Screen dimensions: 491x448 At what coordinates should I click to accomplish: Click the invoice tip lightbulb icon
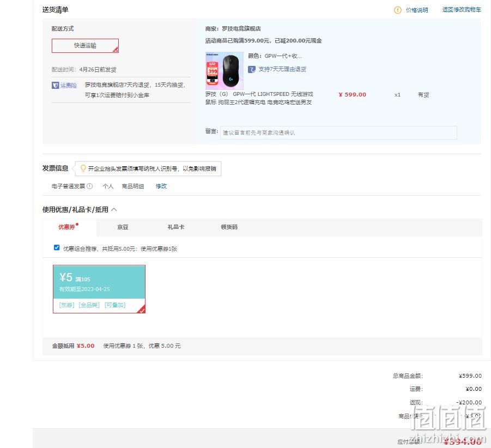pos(83,168)
